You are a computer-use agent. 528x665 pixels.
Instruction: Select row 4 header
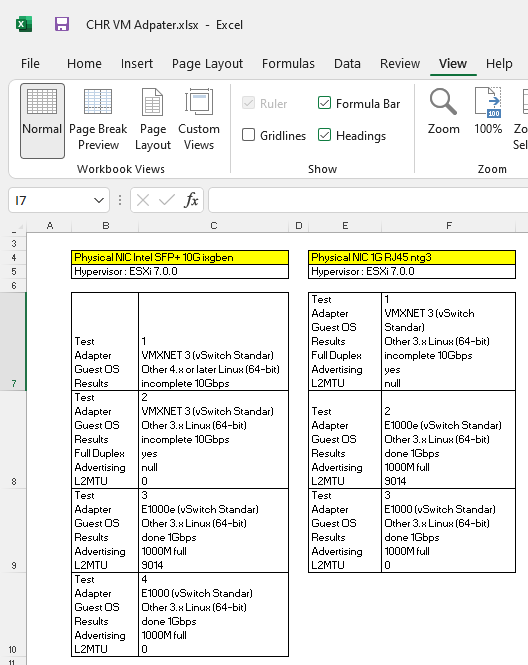pos(14,257)
